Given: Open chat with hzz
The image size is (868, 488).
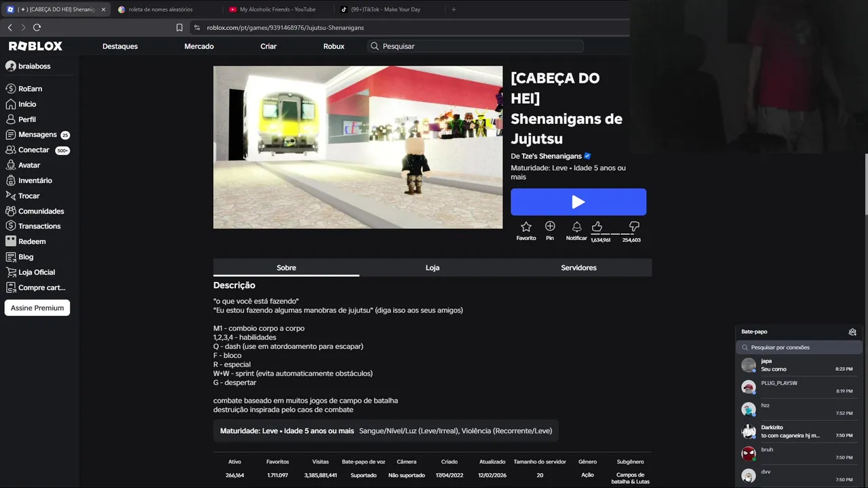Looking at the screenshot, I should [800, 409].
